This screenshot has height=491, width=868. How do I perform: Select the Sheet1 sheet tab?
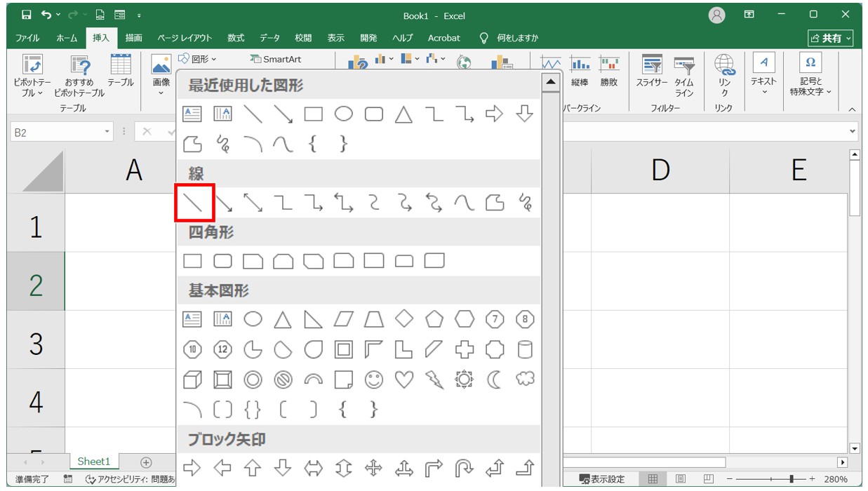(94, 462)
